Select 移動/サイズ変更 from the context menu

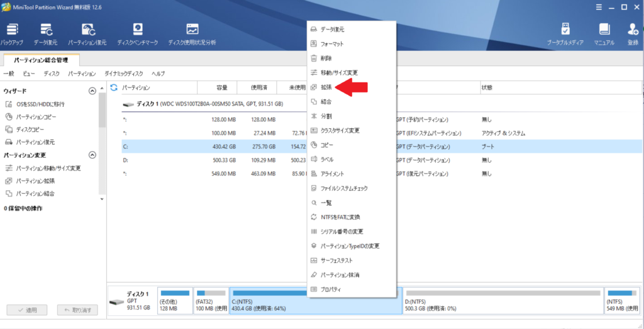pos(351,73)
